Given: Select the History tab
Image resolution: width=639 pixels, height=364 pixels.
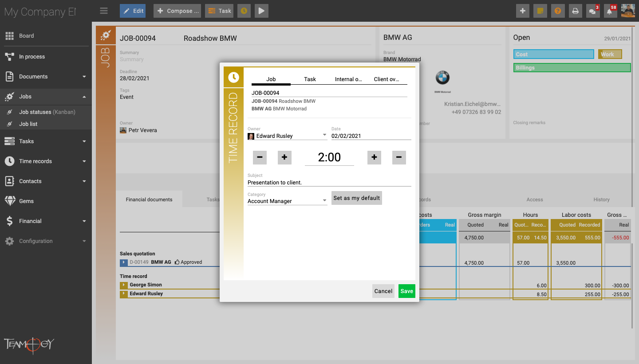Looking at the screenshot, I should (602, 200).
